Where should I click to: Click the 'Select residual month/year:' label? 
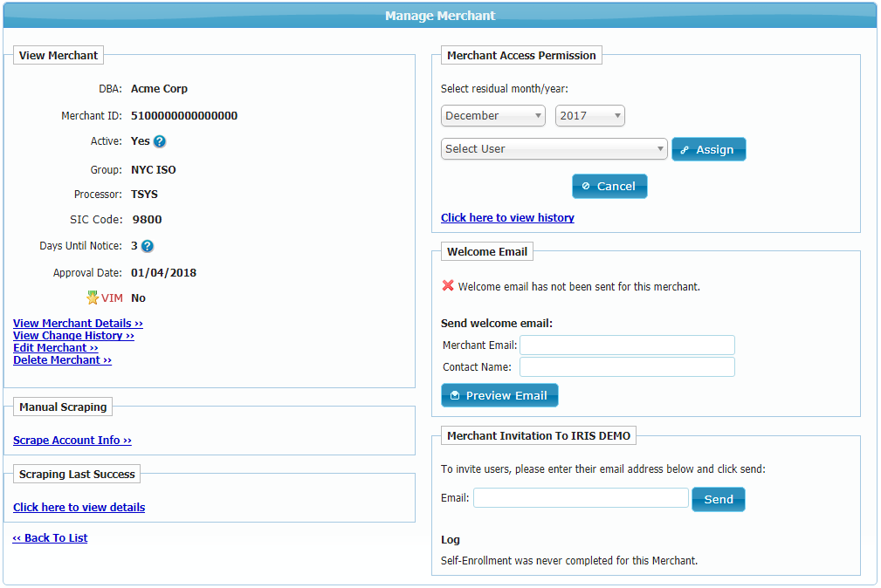pyautogui.click(x=505, y=89)
